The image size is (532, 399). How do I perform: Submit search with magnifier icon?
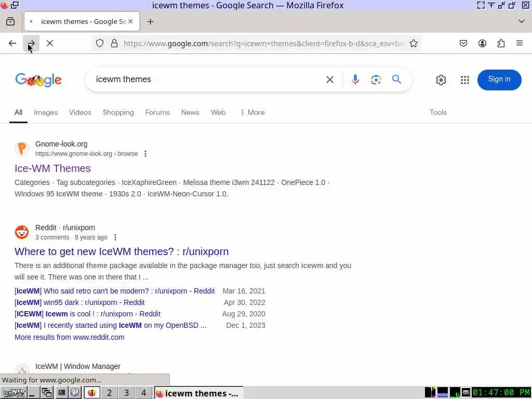(396, 79)
